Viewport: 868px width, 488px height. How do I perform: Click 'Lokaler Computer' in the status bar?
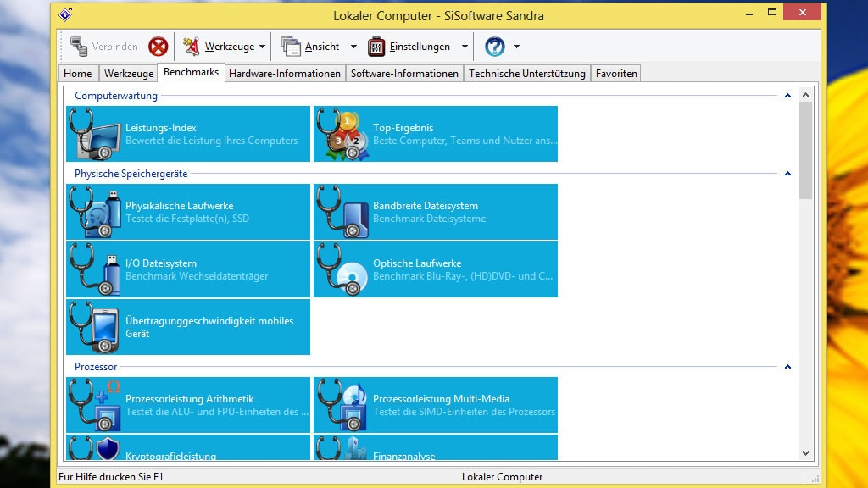pyautogui.click(x=502, y=477)
